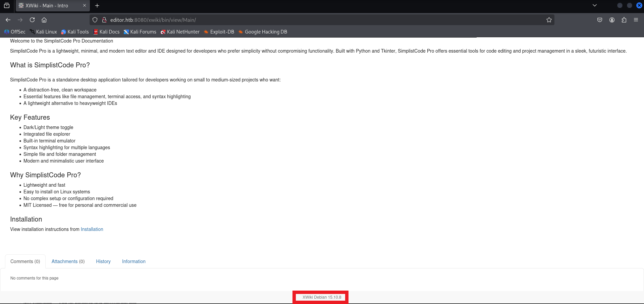This screenshot has height=304, width=644.
Task: Click 'Syntax highlighting for multiple languages' item
Action: (67, 147)
